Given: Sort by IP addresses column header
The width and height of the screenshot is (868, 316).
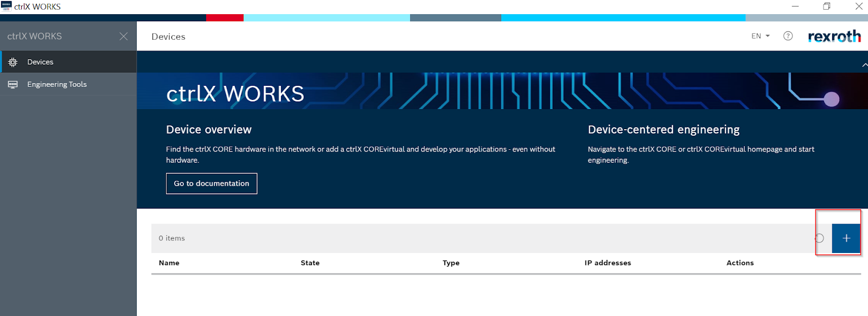Looking at the screenshot, I should [608, 263].
